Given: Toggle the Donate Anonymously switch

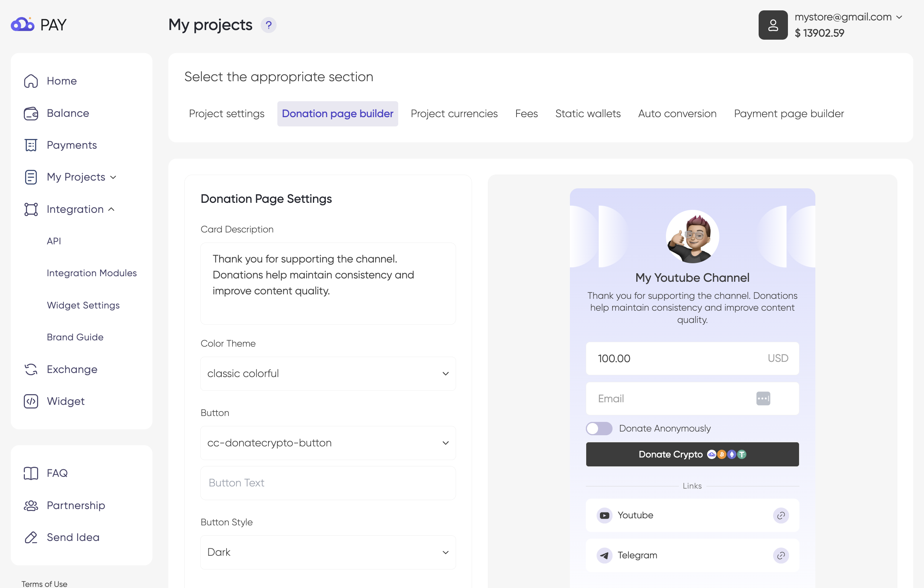Looking at the screenshot, I should coord(598,429).
